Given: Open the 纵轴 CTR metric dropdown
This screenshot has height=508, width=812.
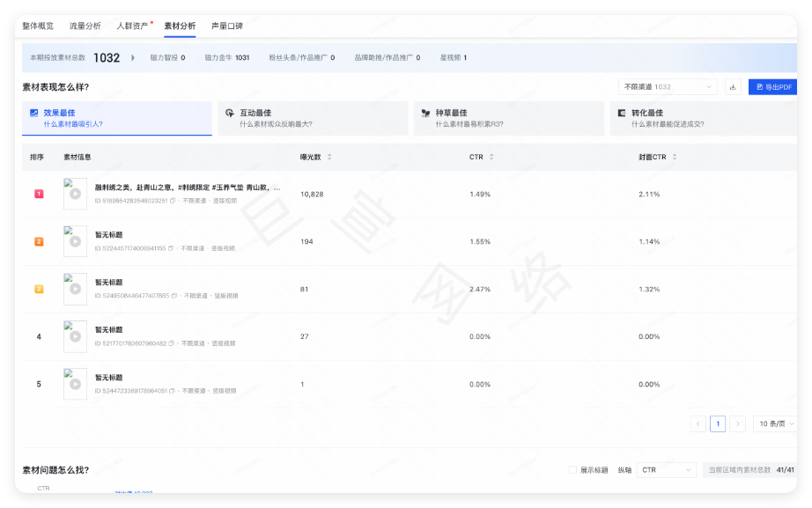Looking at the screenshot, I should coord(666,469).
